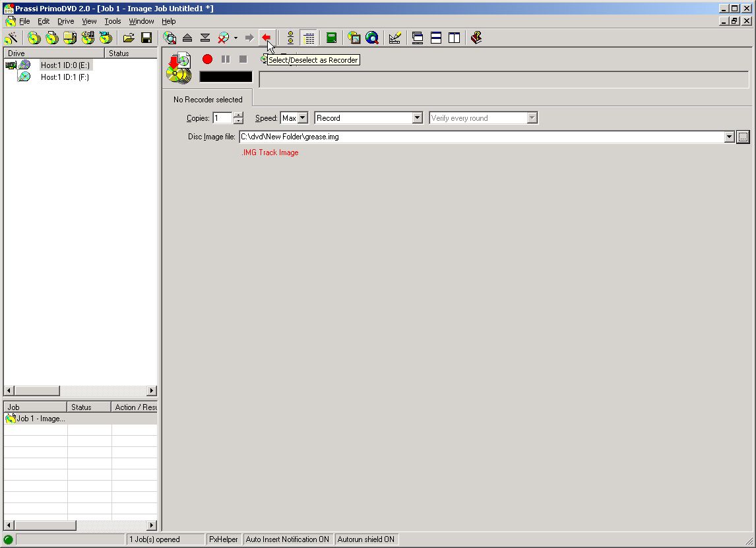Click the fifth disc job toolbar icon

(106, 38)
